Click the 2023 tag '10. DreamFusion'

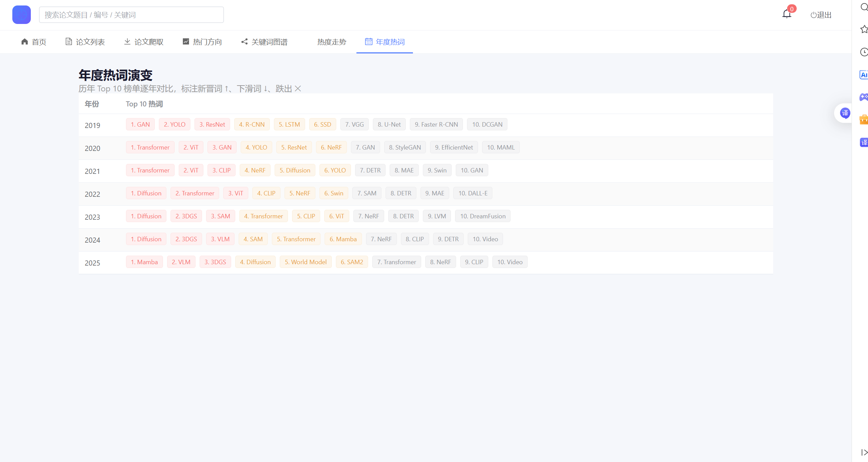click(483, 216)
